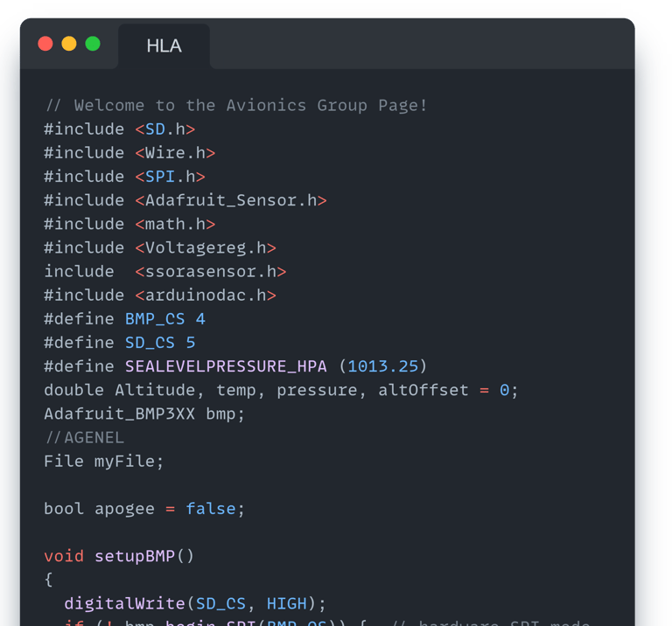This screenshot has width=672, height=626.
Task: Click the 1013.25 pressure value
Action: click(x=382, y=366)
